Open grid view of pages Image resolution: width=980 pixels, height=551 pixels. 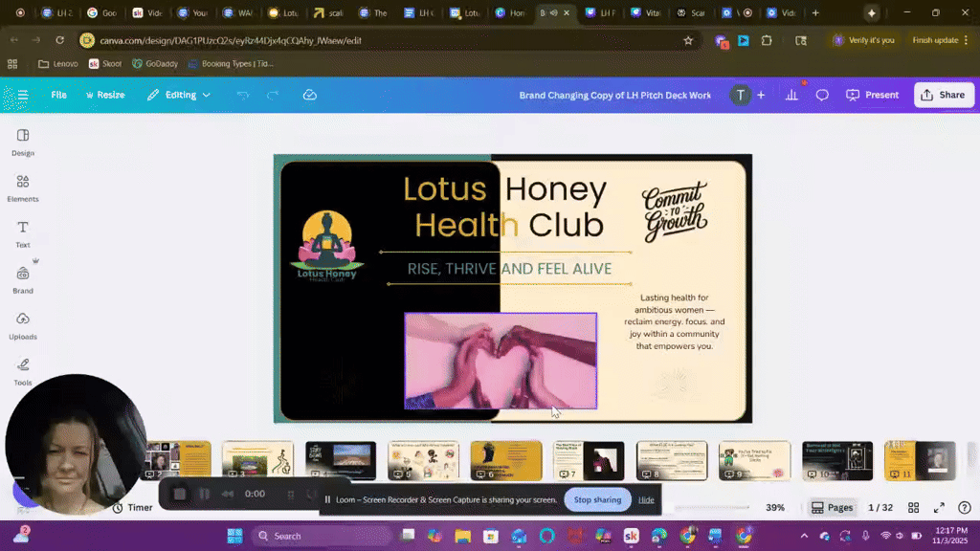pos(913,508)
